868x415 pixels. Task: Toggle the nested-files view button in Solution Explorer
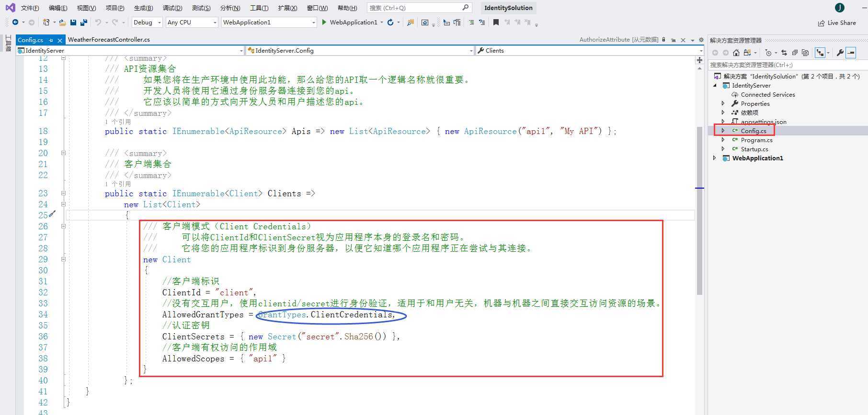coord(820,53)
